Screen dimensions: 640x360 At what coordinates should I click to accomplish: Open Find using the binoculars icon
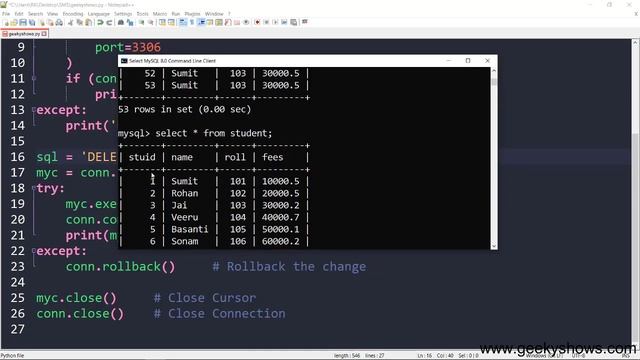click(121, 22)
